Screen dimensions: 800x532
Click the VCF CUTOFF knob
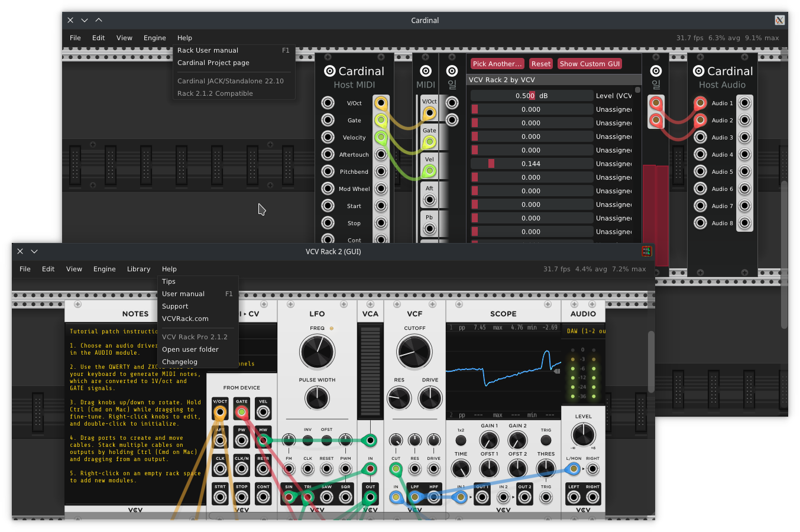pyautogui.click(x=414, y=352)
